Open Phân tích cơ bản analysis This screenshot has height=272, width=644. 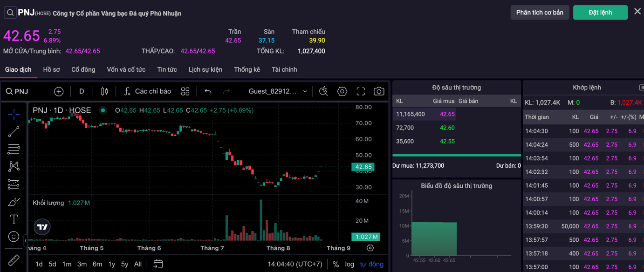click(x=540, y=13)
